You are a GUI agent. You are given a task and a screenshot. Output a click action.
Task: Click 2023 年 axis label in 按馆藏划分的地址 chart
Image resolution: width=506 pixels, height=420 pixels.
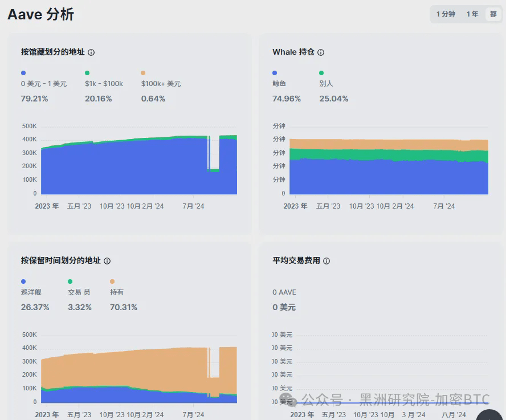point(47,206)
